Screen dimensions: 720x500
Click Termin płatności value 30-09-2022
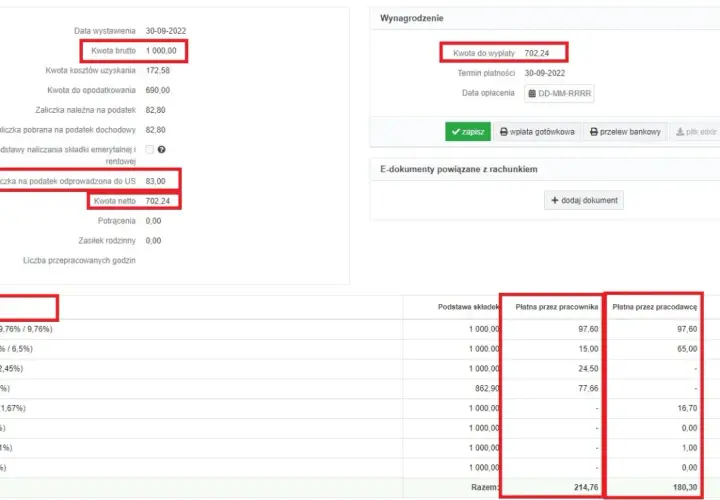pyautogui.click(x=545, y=73)
